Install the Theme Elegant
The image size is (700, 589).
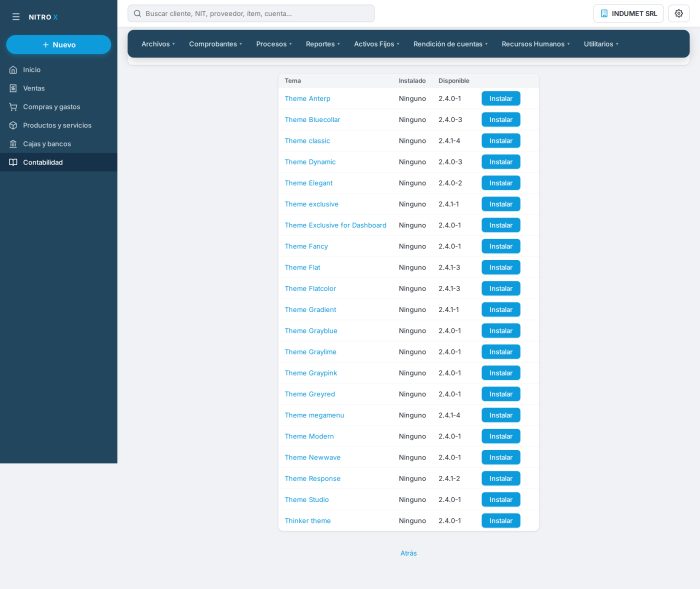click(500, 183)
